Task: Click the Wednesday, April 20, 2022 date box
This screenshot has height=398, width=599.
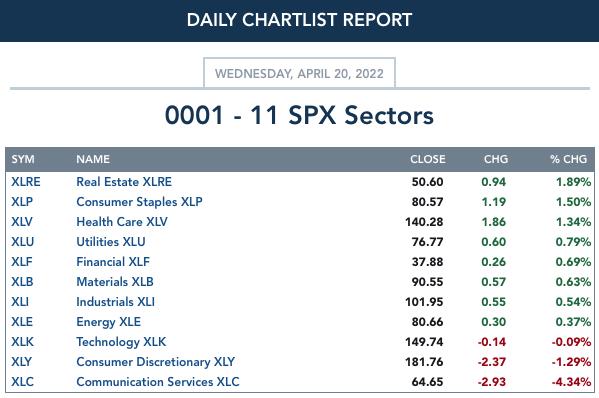Action: pyautogui.click(x=300, y=73)
